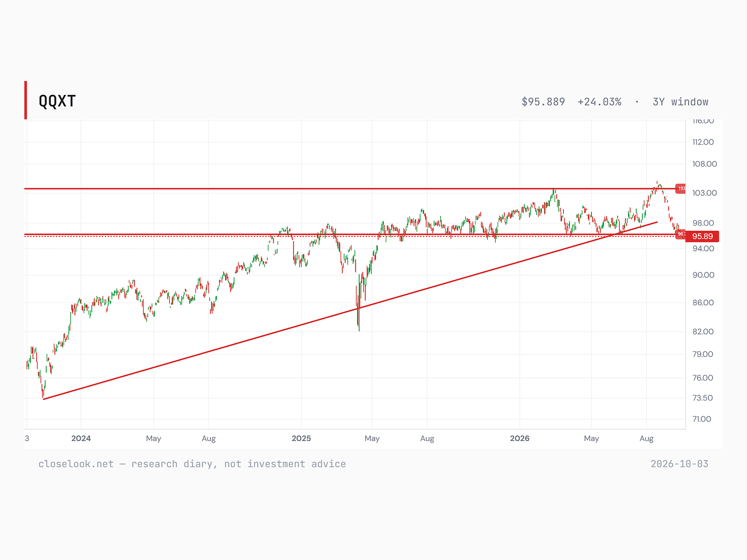Click the +24.03% change figure
The image size is (747, 560).
(x=599, y=102)
